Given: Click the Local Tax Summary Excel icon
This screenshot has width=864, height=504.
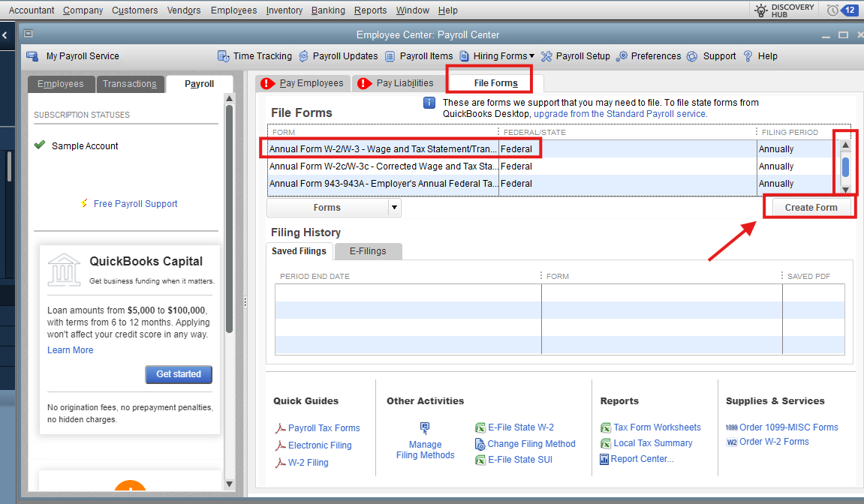Looking at the screenshot, I should (x=606, y=442).
